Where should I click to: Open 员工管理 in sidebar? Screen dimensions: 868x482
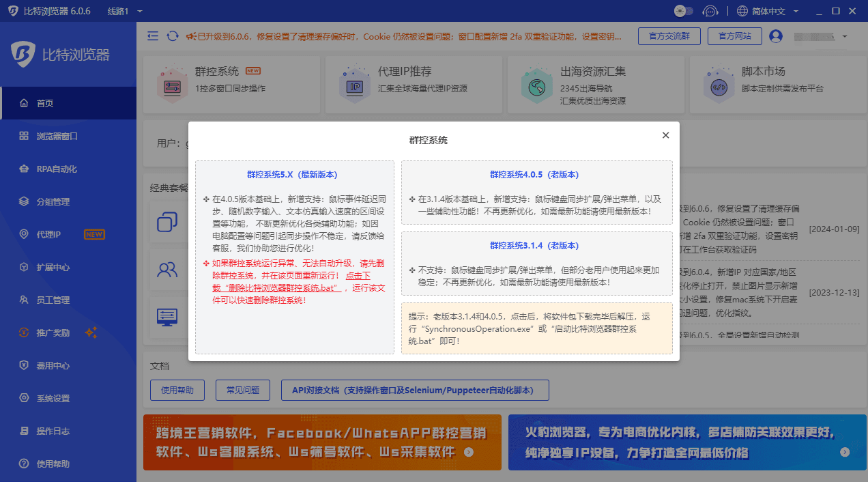[x=68, y=300]
